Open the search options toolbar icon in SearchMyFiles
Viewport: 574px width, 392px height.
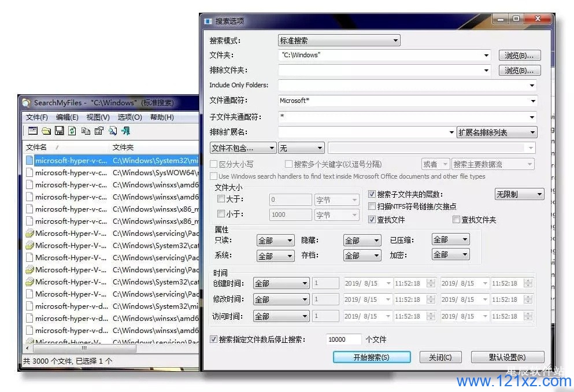coord(33,131)
